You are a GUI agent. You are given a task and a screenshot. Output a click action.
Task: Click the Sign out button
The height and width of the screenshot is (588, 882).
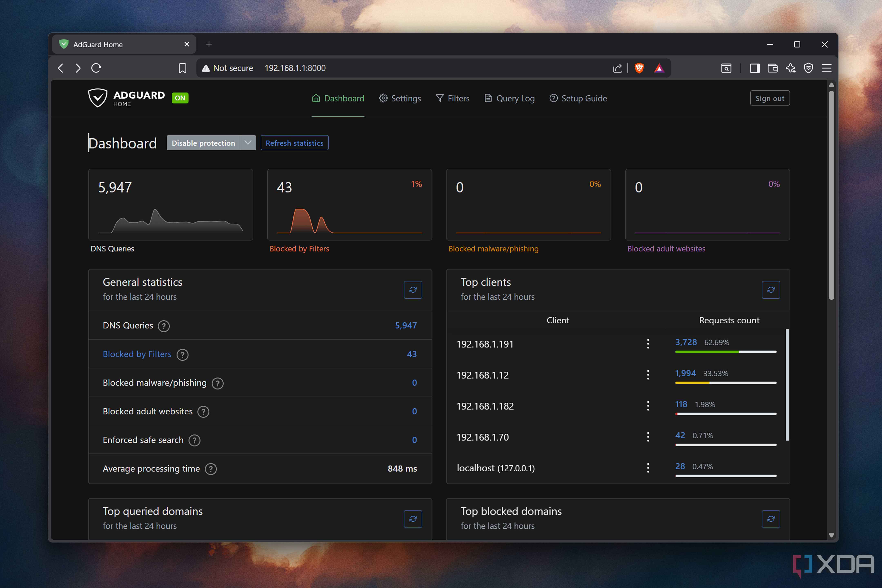pos(770,98)
